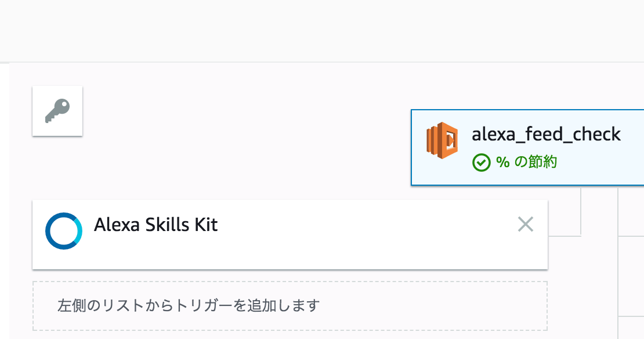The image size is (644, 339).
Task: Remove the Alexa Skills Kit trigger
Action: [x=525, y=225]
